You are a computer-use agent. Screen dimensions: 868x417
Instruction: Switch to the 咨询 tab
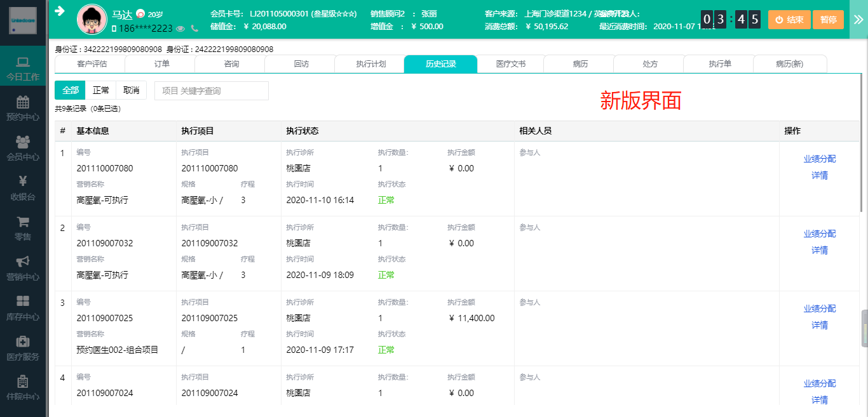(231, 64)
